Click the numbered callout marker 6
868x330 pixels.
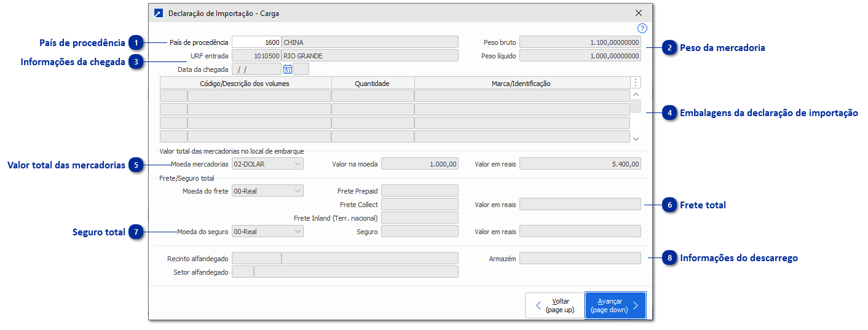pyautogui.click(x=669, y=205)
